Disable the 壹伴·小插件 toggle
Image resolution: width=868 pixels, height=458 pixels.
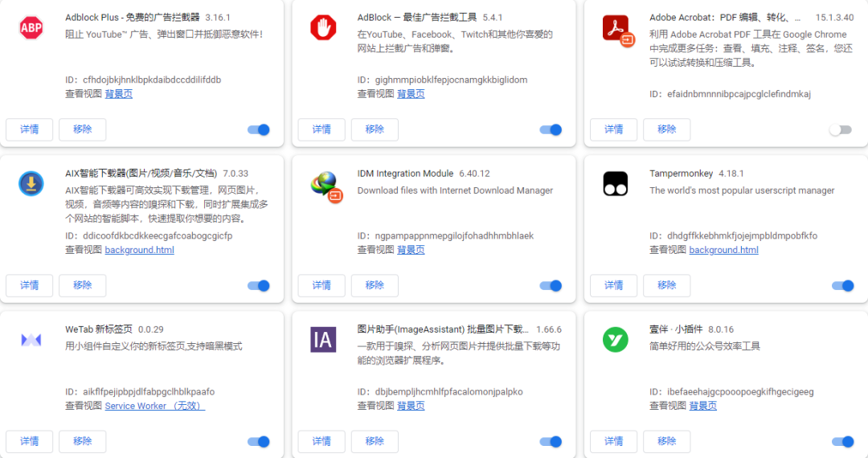tap(842, 442)
